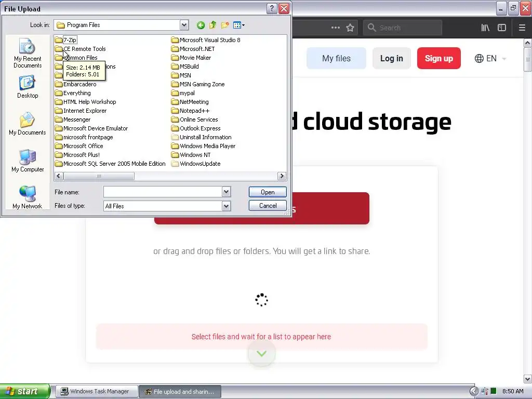Image resolution: width=532 pixels, height=399 pixels.
Task: Open My Network in places bar
Action: coord(28,197)
